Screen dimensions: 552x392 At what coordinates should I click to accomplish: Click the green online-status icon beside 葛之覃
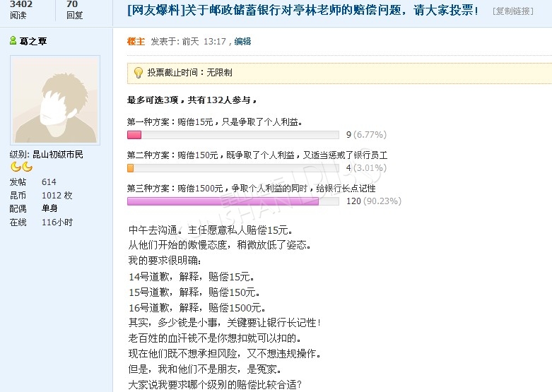pyautogui.click(x=13, y=41)
